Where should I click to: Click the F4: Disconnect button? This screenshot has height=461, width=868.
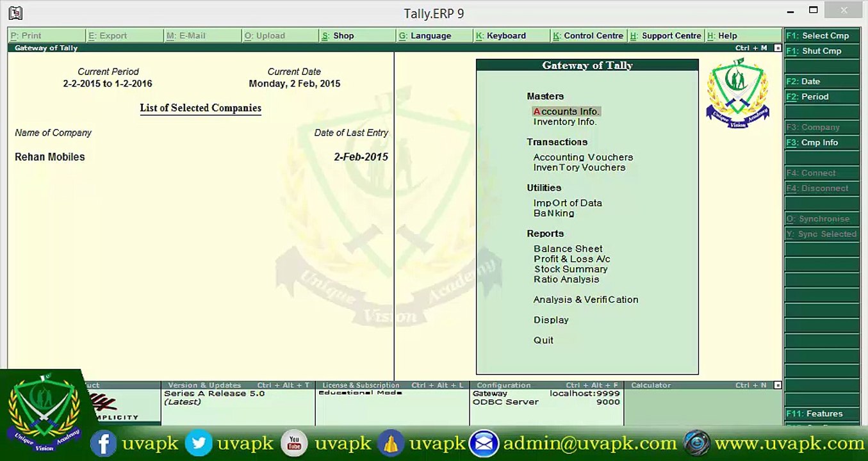[x=822, y=188]
